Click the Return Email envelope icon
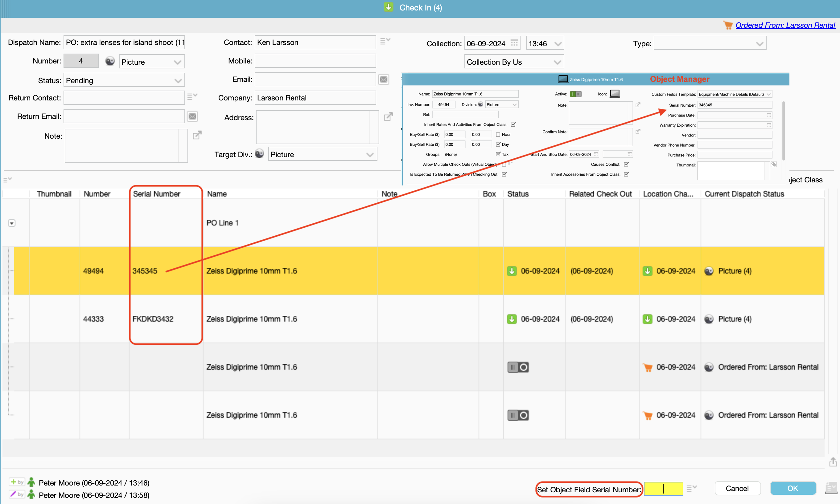The width and height of the screenshot is (840, 504). click(x=192, y=116)
